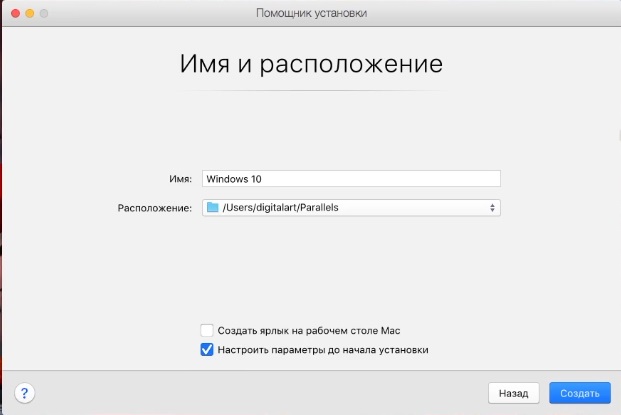Click the Windows 10 text in name field
621x415 pixels.
point(233,179)
